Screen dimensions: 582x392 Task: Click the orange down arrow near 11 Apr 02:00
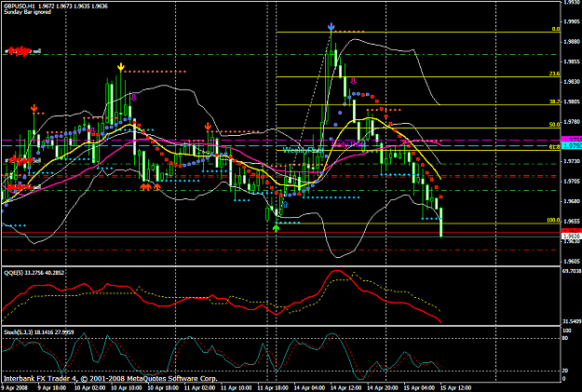(208, 127)
